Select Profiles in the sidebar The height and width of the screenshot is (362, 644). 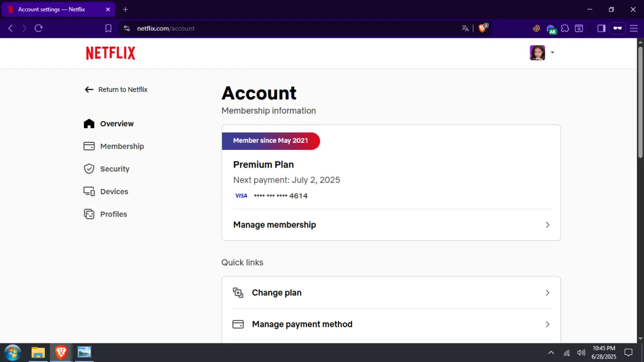coord(106,214)
